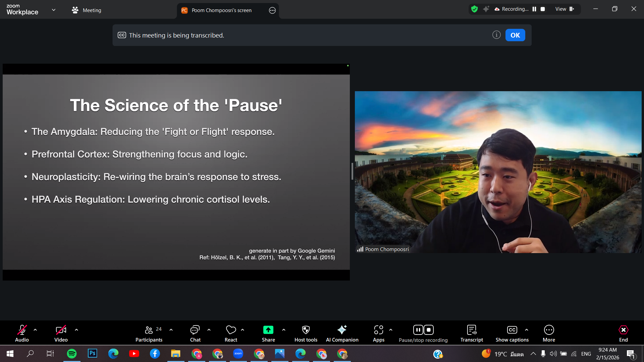Screen dimensions: 644x362
Task: Toggle Show captions CC button
Action: (x=512, y=333)
